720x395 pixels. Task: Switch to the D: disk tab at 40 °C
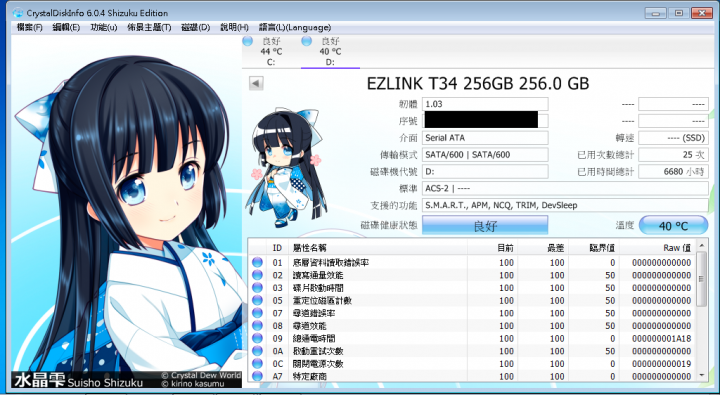coord(330,51)
